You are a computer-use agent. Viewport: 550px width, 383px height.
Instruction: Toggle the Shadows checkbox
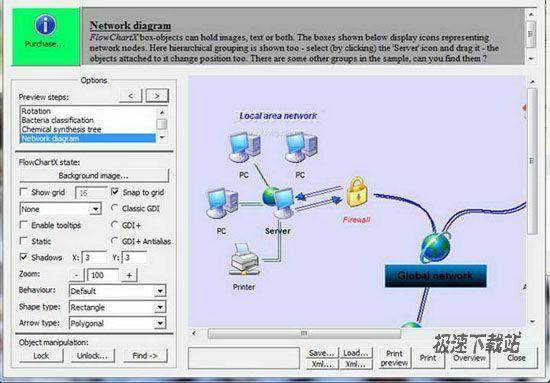[x=24, y=257]
